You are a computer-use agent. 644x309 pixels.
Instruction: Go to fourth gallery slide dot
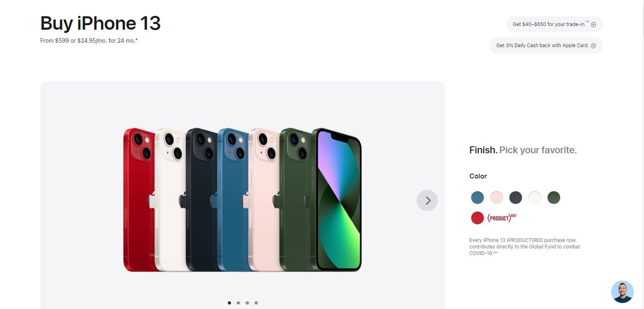256,303
